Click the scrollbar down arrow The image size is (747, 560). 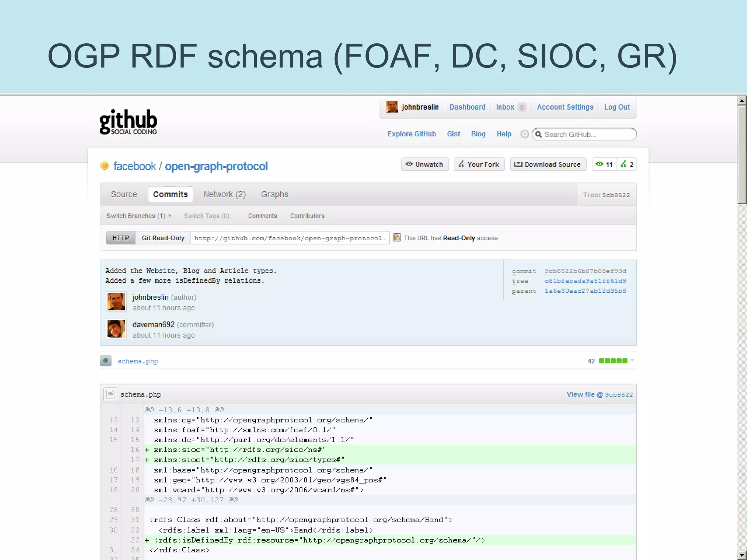tap(742, 555)
